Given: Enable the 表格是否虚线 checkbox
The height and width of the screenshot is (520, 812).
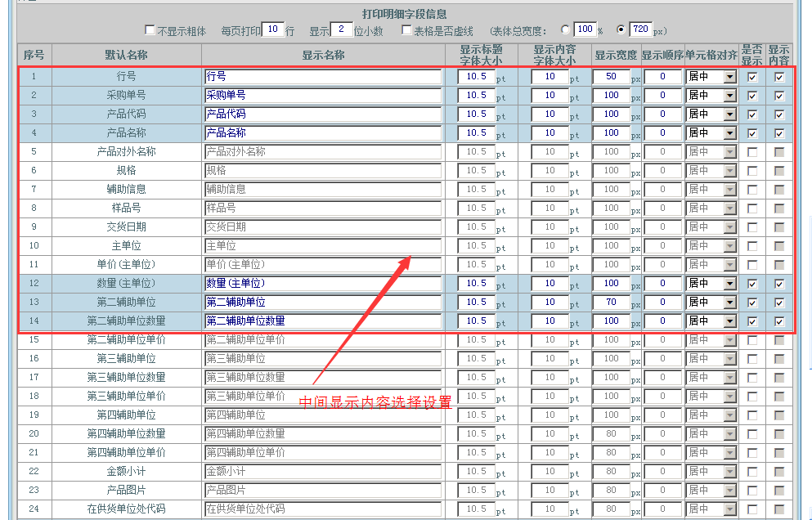Looking at the screenshot, I should [406, 30].
